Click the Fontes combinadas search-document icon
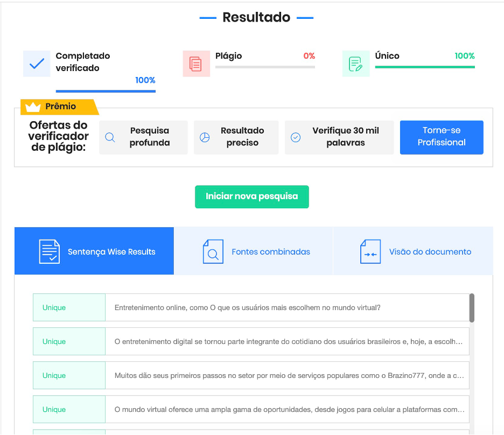This screenshot has width=504, height=435. [213, 251]
